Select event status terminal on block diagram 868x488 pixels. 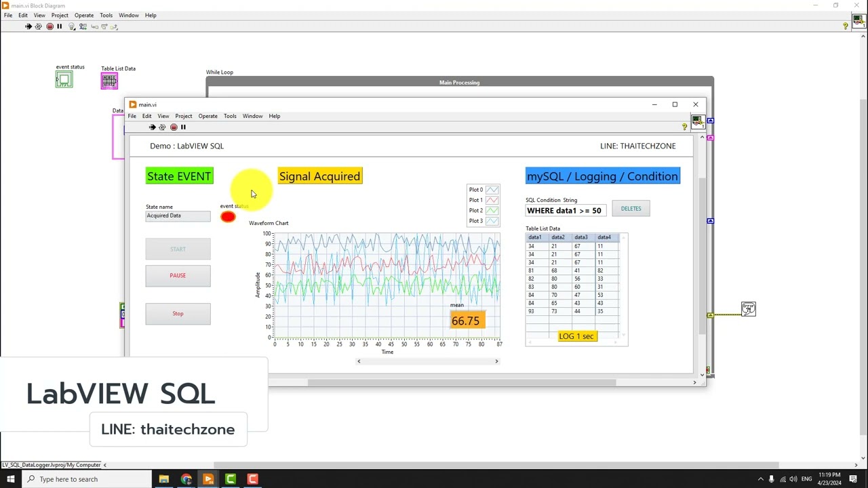pyautogui.click(x=64, y=80)
